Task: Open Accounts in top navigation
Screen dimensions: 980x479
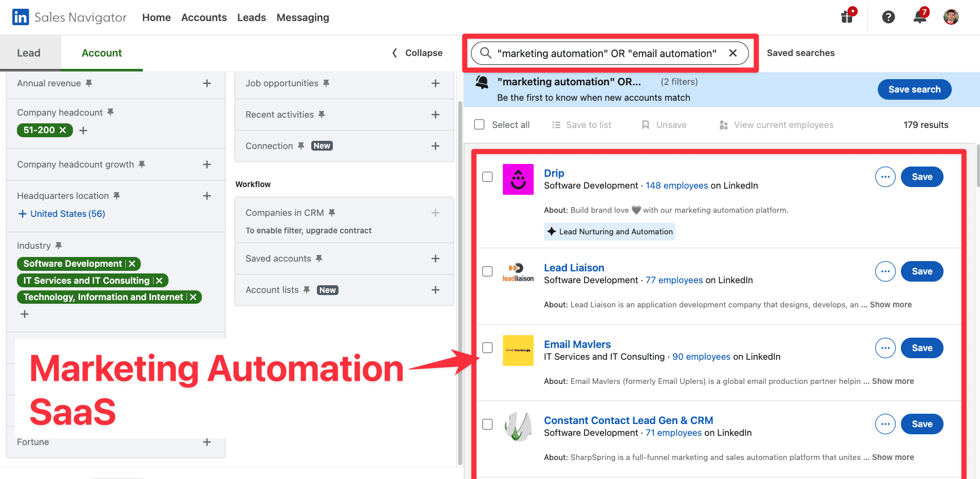Action: pos(204,17)
